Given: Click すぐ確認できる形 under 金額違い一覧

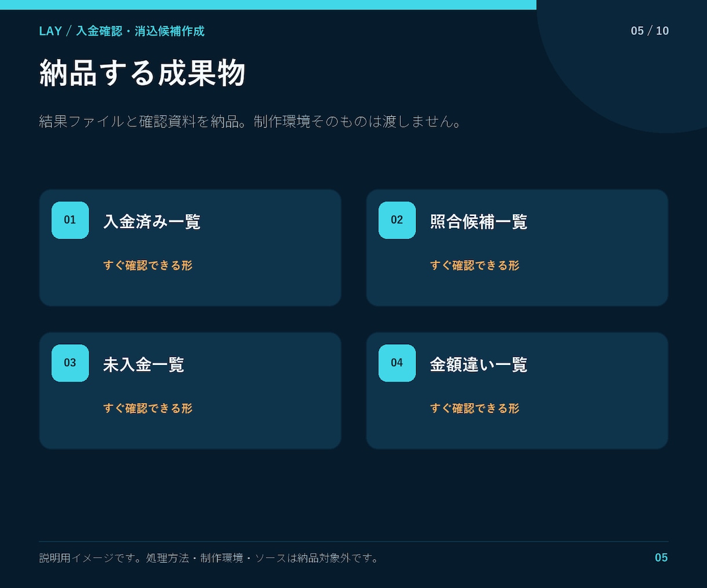Looking at the screenshot, I should (475, 408).
